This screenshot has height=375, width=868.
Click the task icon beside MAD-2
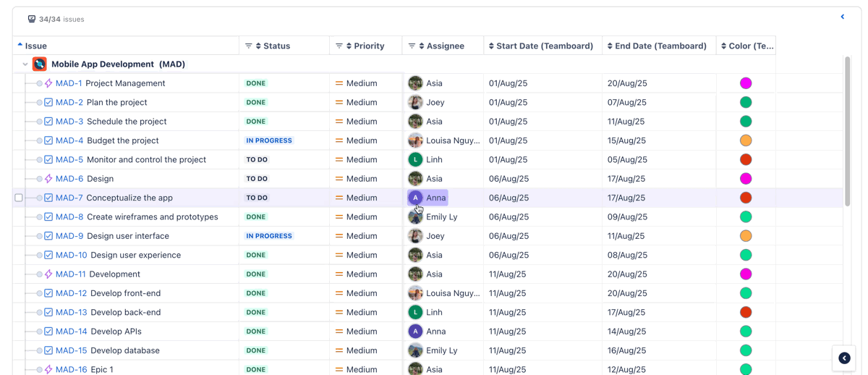coord(48,103)
